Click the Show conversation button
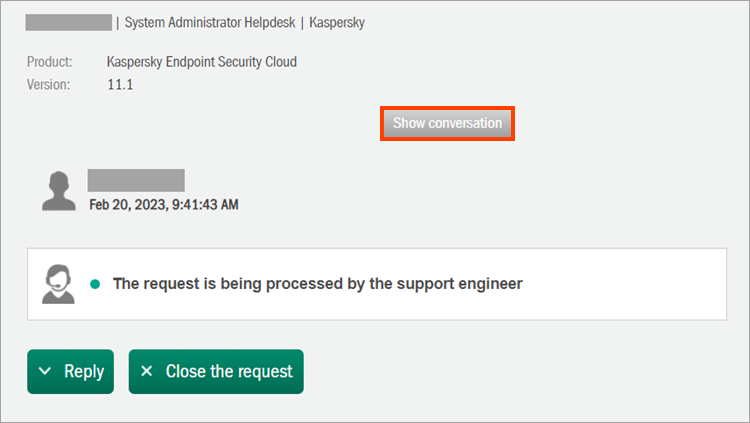The height and width of the screenshot is (423, 750). (447, 123)
